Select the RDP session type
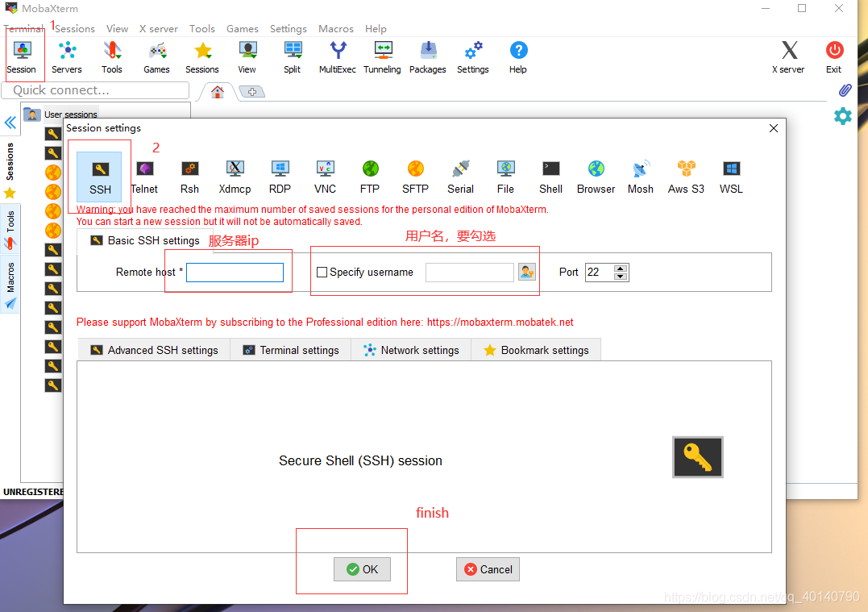This screenshot has height=612, width=868. pos(280,177)
